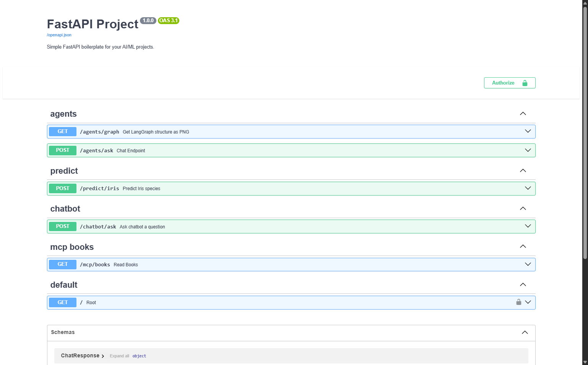Click the padlock icon inside the Authorize button
Image resolution: width=588 pixels, height=365 pixels.
pyautogui.click(x=525, y=83)
